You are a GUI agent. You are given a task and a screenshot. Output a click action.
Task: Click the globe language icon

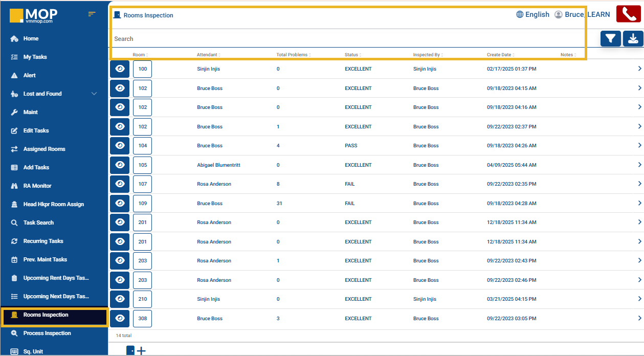point(520,14)
